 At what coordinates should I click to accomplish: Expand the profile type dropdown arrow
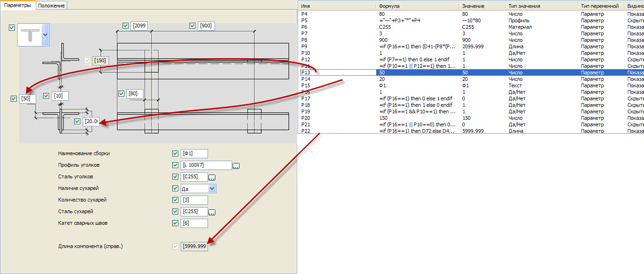(x=45, y=35)
